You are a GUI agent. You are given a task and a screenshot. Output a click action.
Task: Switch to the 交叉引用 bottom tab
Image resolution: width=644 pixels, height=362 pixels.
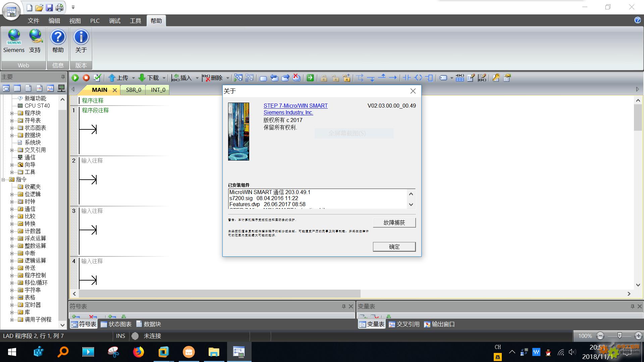404,324
